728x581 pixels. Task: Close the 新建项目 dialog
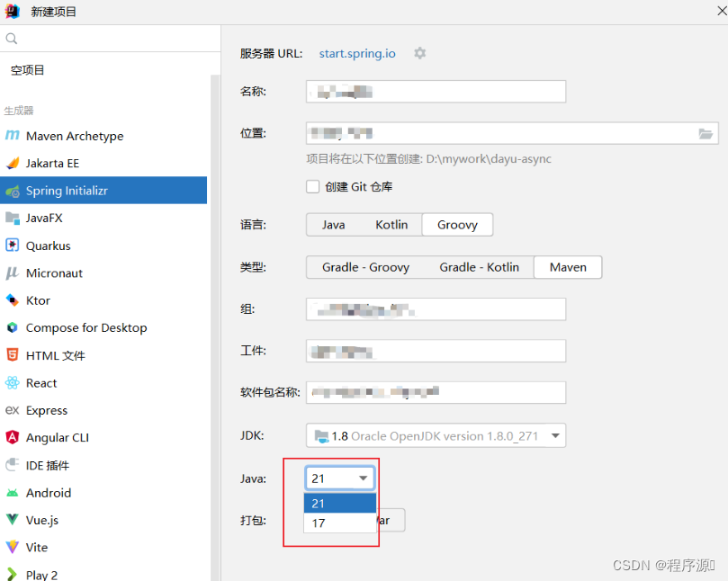point(722,11)
